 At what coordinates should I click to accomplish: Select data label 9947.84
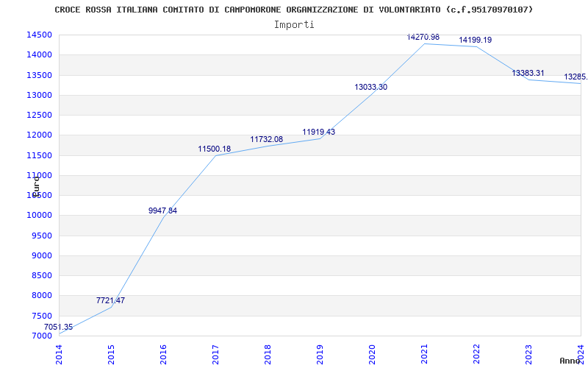coord(162,210)
